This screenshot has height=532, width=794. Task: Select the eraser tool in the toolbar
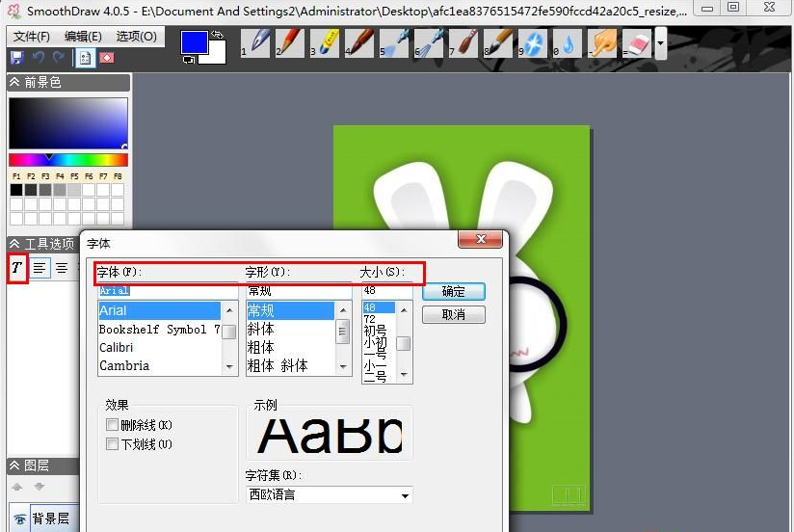coord(638,42)
